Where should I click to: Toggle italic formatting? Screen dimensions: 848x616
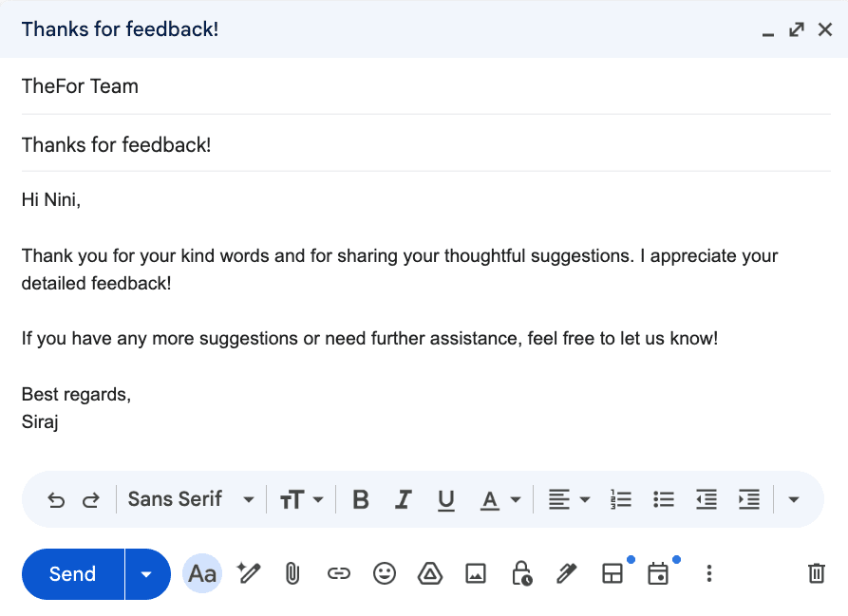click(404, 499)
